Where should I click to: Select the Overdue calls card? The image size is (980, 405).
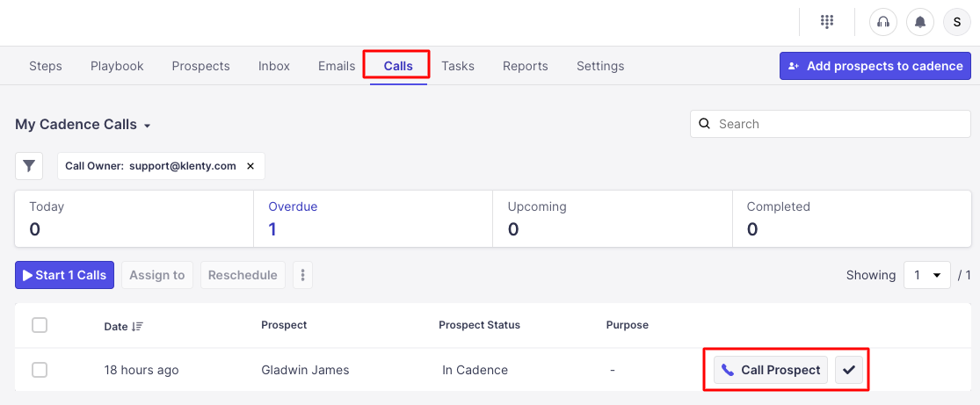pyautogui.click(x=373, y=218)
